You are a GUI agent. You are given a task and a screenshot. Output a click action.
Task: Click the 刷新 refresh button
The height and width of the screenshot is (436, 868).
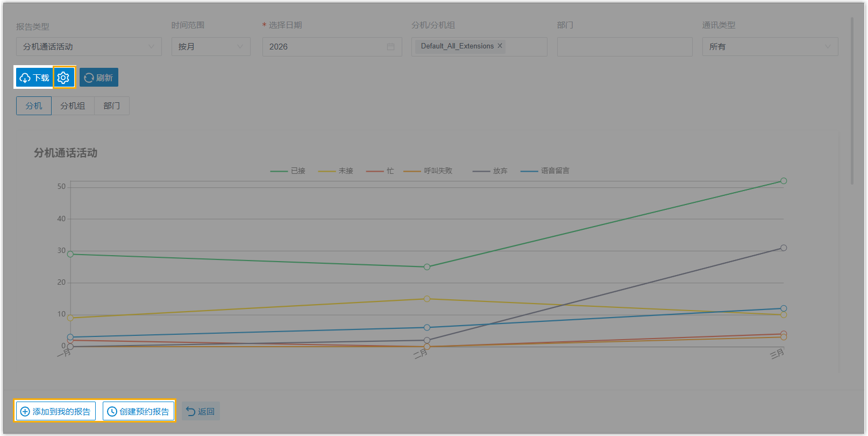pos(99,78)
